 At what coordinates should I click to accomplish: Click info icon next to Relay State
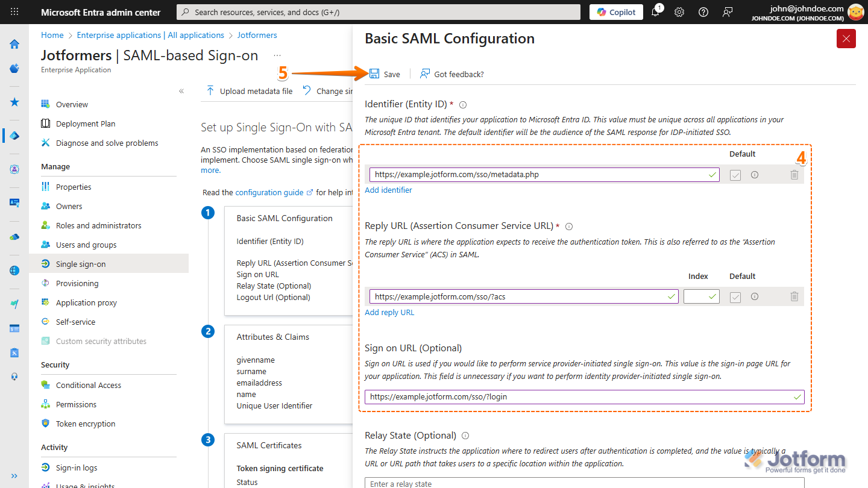(x=465, y=436)
